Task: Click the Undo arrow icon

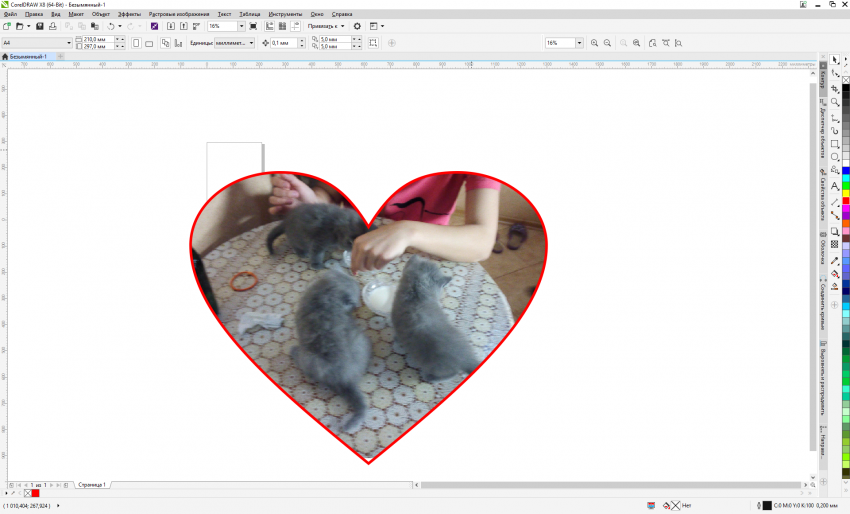Action: click(111, 26)
